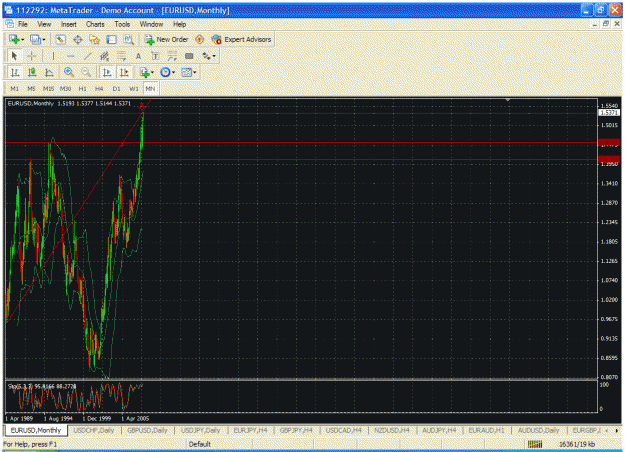Set timeframe to H4

pos(99,88)
